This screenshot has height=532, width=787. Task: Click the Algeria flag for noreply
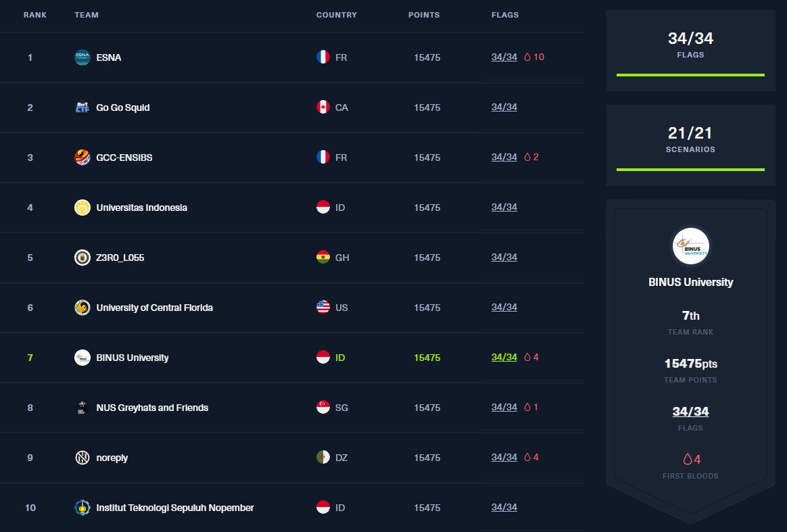(323, 458)
